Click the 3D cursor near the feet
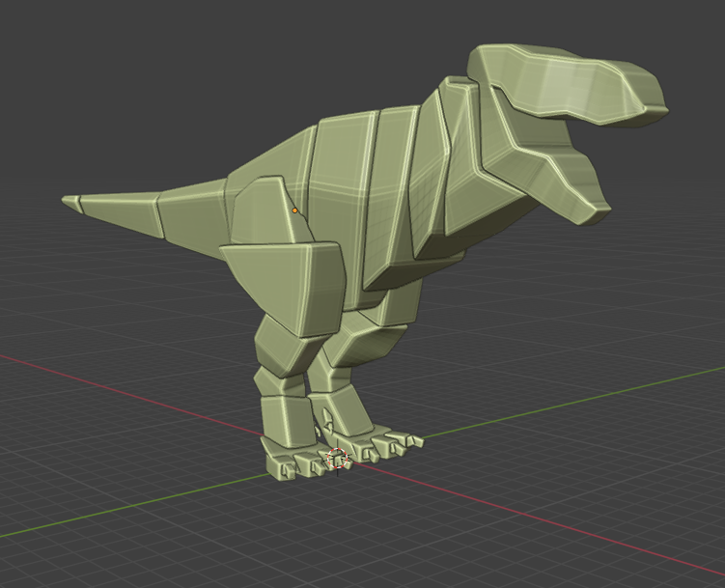Screen dimensions: 725x588 (x=337, y=459)
